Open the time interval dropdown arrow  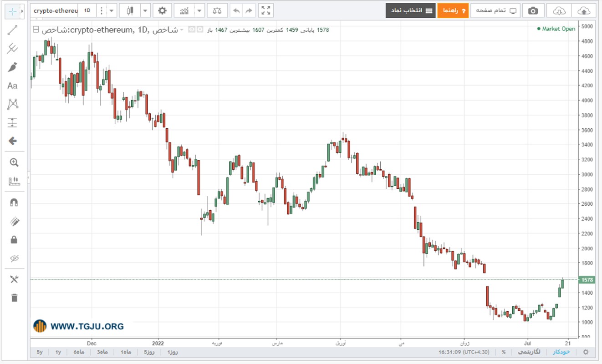pos(112,10)
